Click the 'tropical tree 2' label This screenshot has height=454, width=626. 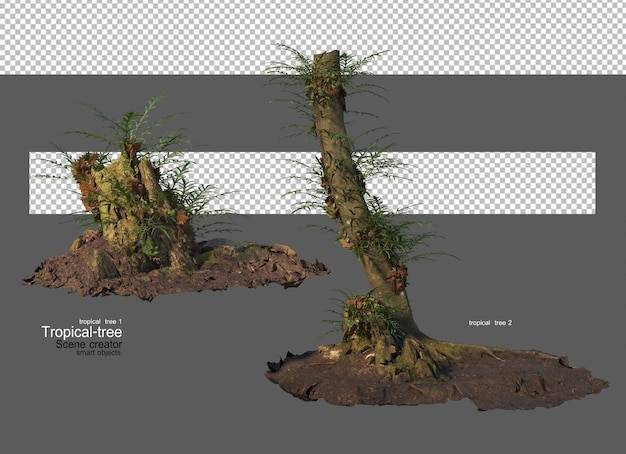click(490, 323)
